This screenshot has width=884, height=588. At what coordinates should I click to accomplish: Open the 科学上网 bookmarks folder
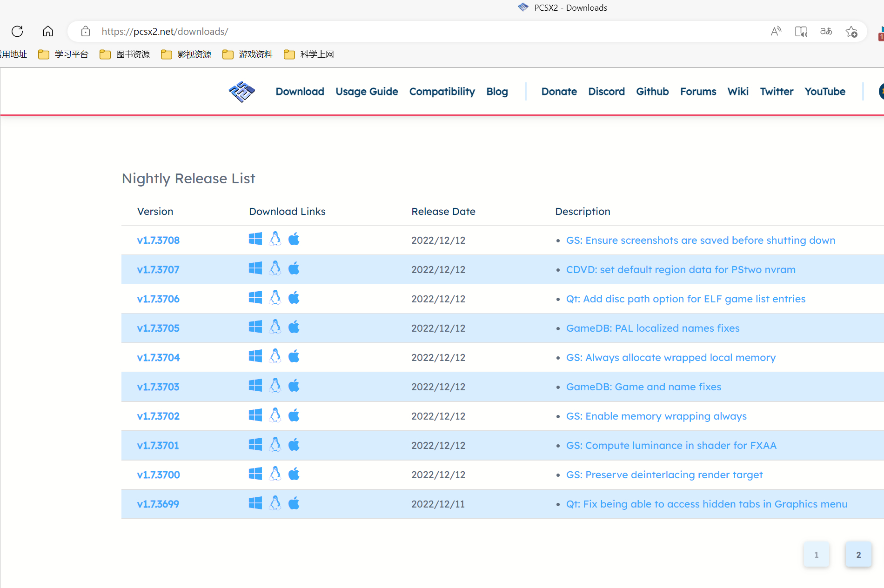309,54
